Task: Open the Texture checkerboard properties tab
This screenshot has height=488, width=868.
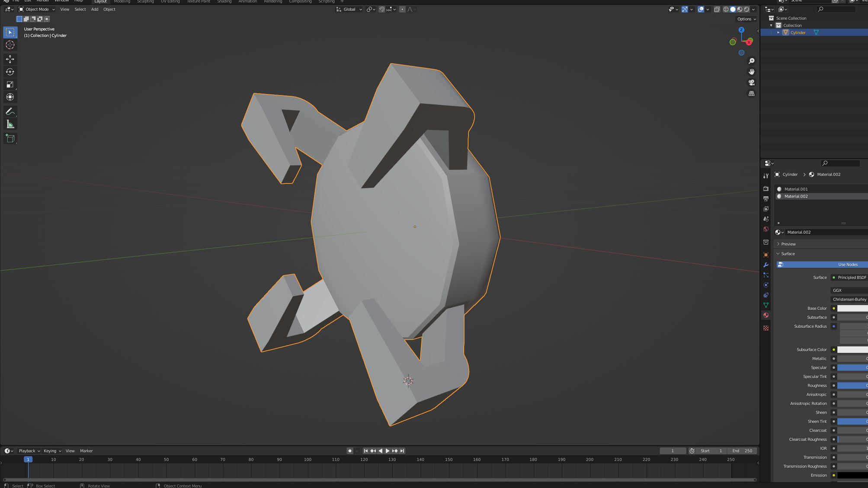Action: coord(766,329)
